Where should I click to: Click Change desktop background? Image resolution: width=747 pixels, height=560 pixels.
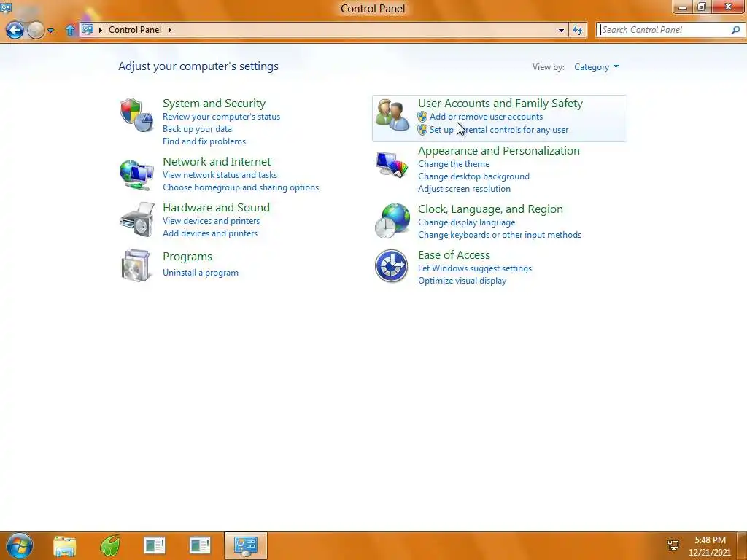click(473, 176)
